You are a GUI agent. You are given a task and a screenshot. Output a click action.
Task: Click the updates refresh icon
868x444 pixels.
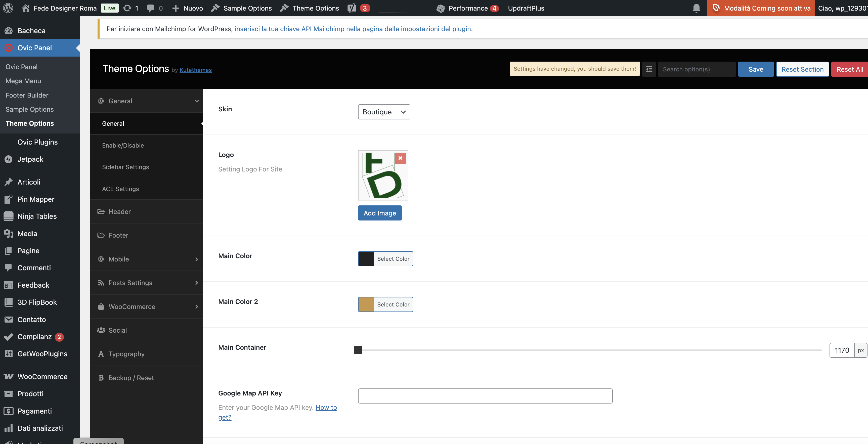(x=127, y=8)
